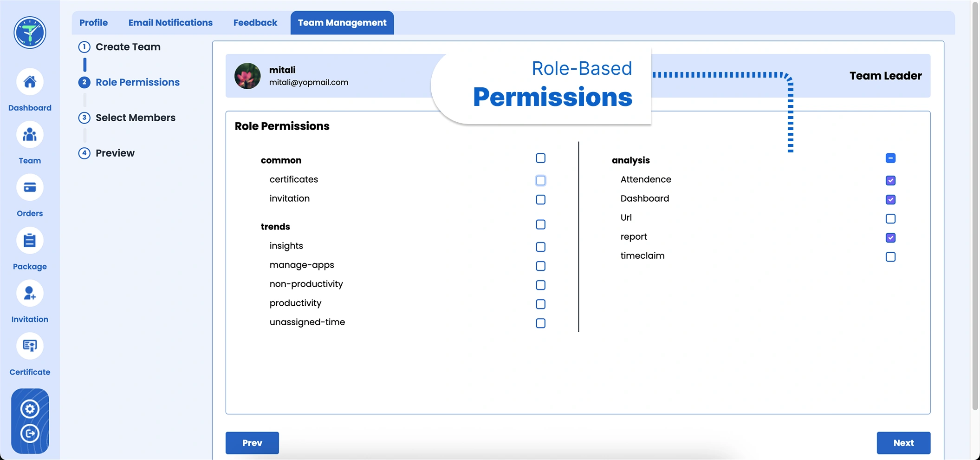Open the Package clipboard icon
Viewport: 980px width, 460px height.
(30, 241)
